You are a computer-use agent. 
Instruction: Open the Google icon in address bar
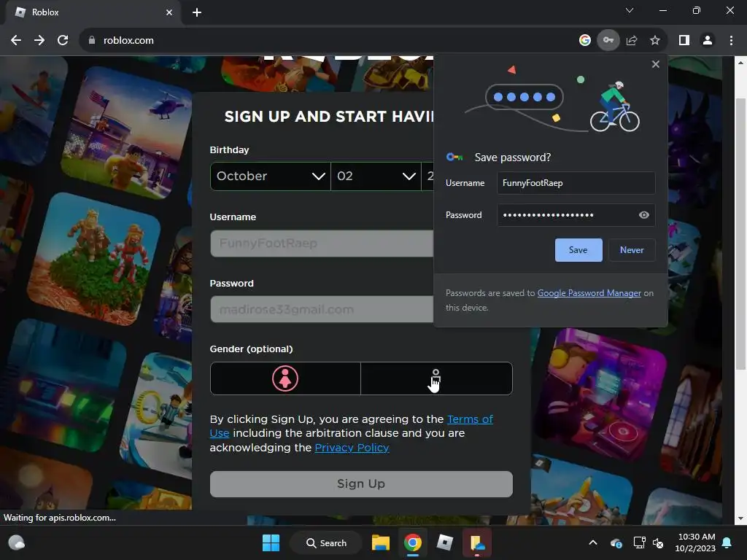coord(585,41)
